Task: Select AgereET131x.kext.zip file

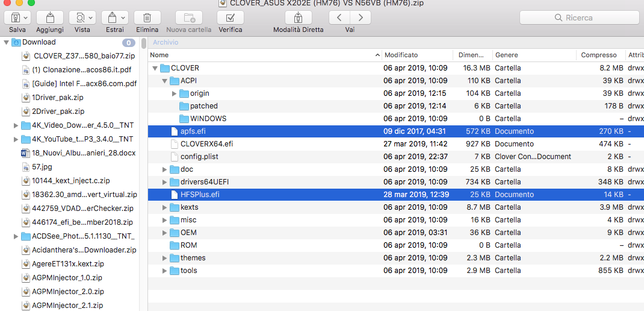Action: pos(68,264)
